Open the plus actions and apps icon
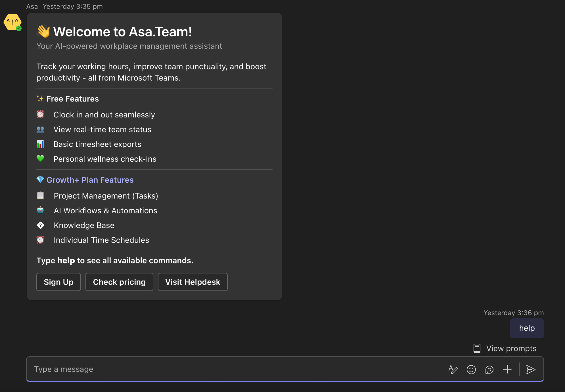The image size is (565, 392). coord(507,369)
